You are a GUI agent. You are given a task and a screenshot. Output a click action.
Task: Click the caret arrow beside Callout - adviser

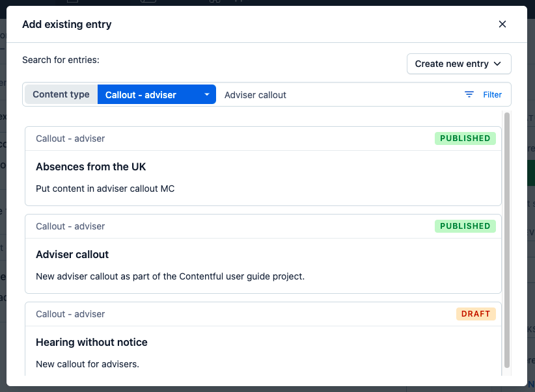[x=206, y=94]
